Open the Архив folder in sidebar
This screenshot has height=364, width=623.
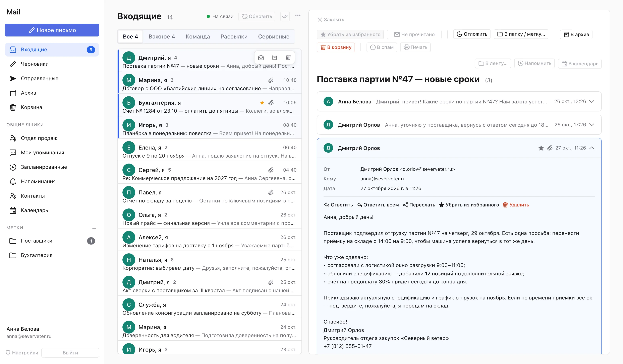pyautogui.click(x=52, y=93)
